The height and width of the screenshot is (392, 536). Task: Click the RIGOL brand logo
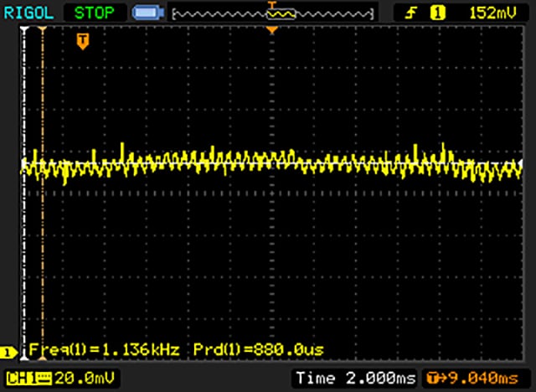(28, 13)
